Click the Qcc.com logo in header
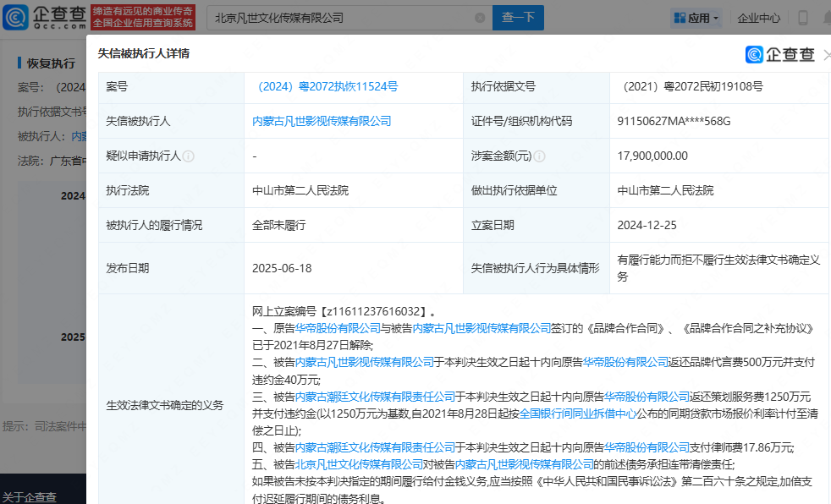831x504 pixels. point(44,17)
